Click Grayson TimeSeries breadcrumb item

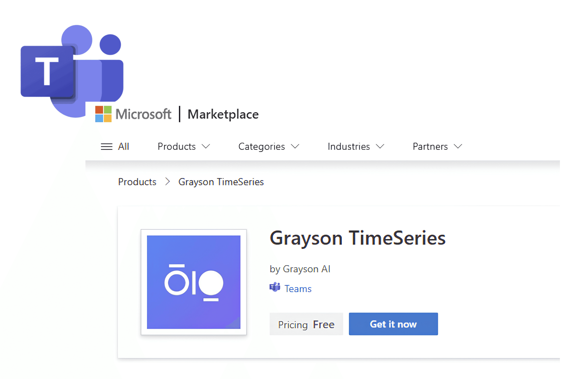pos(221,182)
